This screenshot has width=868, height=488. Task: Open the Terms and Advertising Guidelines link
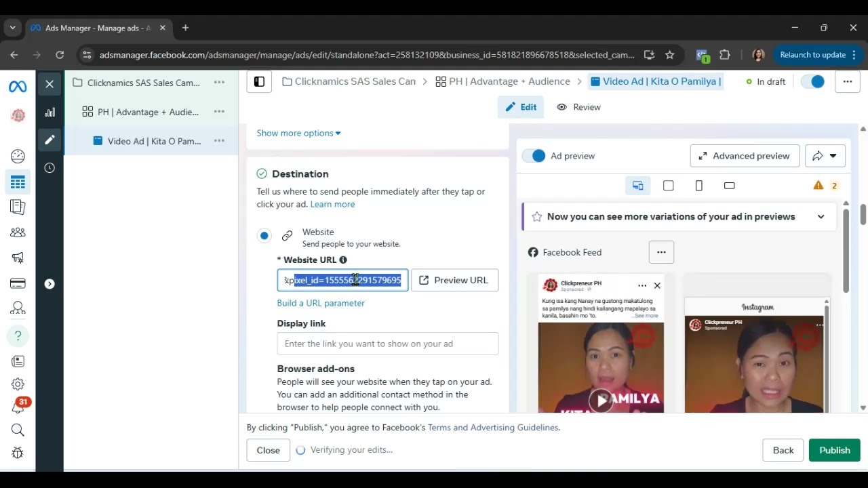coord(493,428)
